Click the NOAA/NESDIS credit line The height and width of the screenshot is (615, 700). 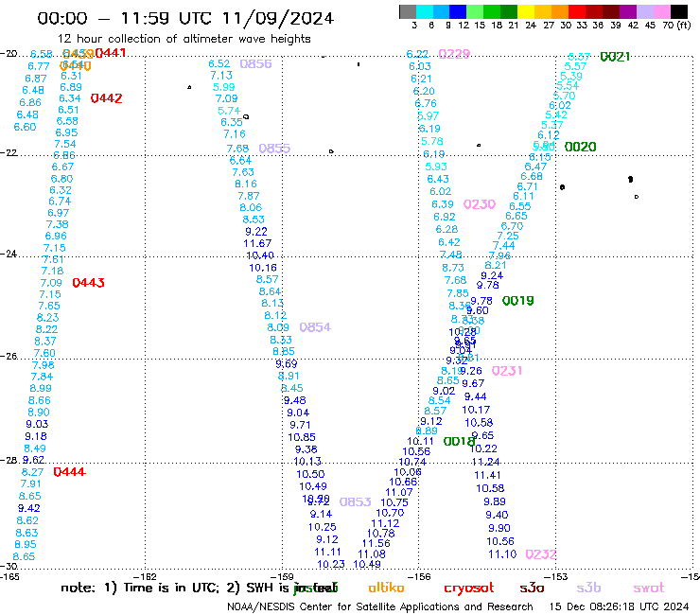pyautogui.click(x=380, y=607)
